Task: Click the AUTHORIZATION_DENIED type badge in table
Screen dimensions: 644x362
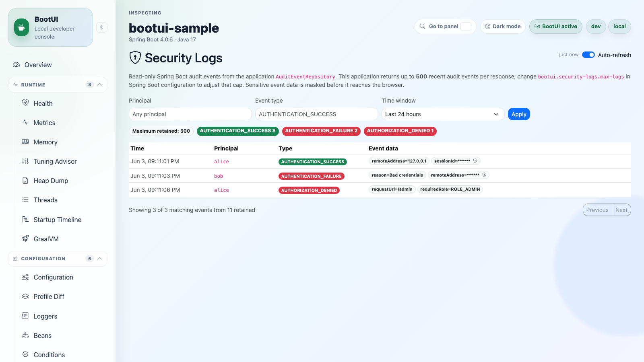Action: (x=309, y=190)
